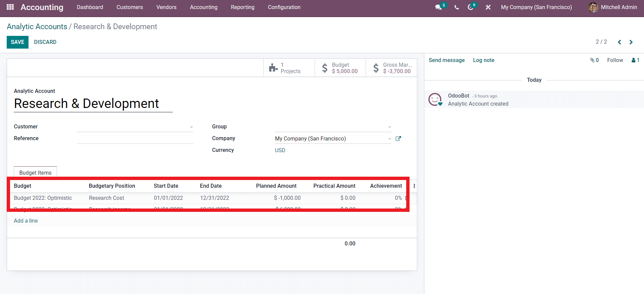Click the followers person icon
644x294 pixels.
[634, 60]
